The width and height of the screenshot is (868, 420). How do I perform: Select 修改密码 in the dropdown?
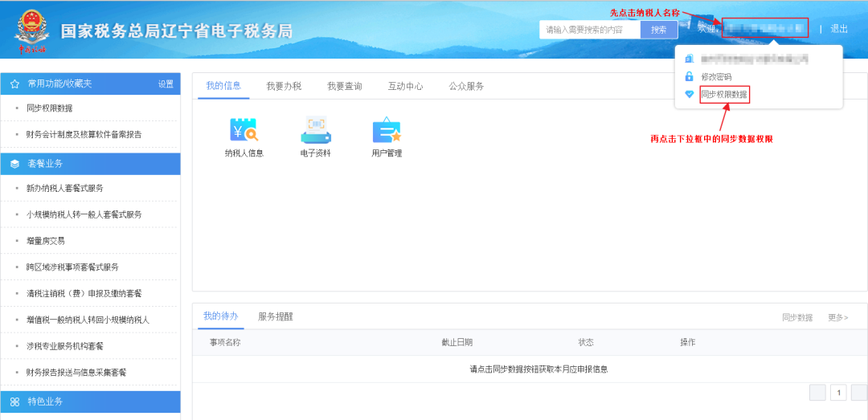(x=716, y=77)
